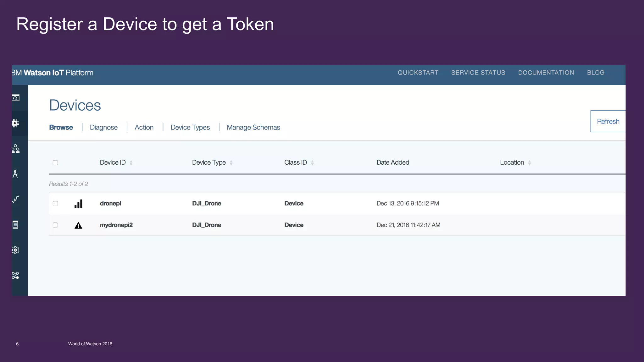Open the DOCUMENTATION link
644x362 pixels.
point(546,73)
